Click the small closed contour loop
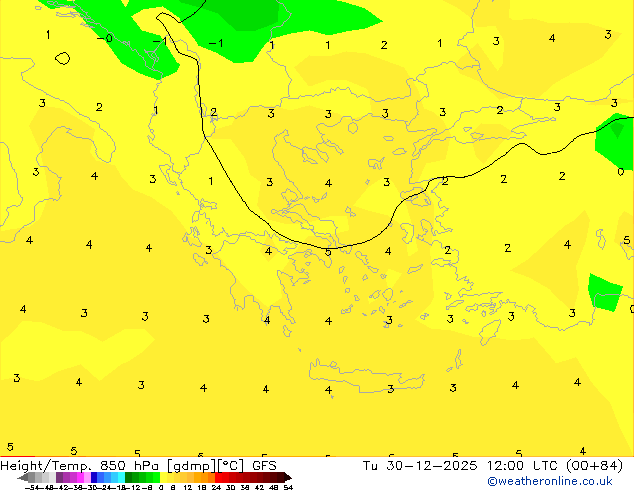This screenshot has width=634, height=490. (62, 58)
